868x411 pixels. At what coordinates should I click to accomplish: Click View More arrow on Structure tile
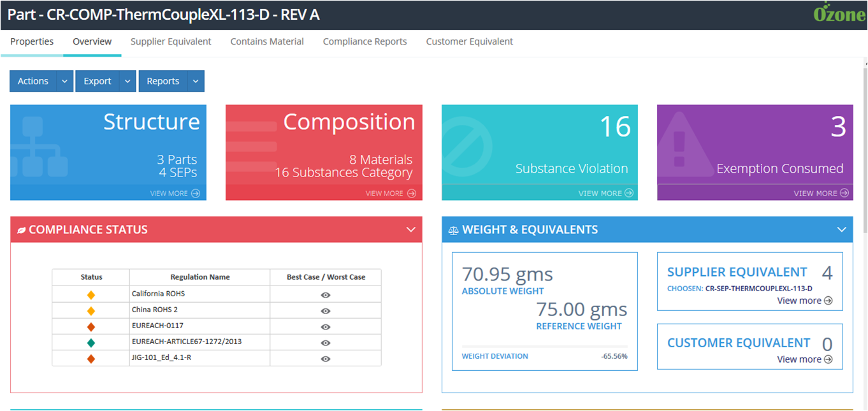tap(195, 194)
